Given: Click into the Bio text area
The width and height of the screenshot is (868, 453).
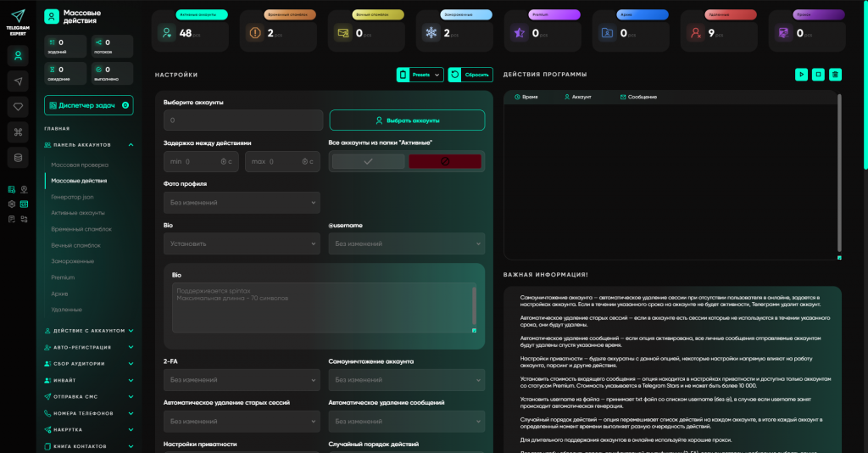Looking at the screenshot, I should (322, 308).
